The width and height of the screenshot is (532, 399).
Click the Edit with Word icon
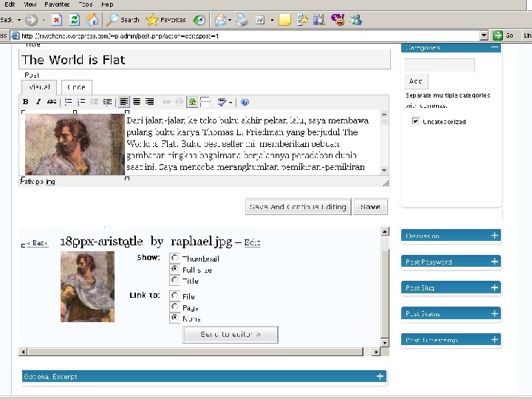click(260, 21)
